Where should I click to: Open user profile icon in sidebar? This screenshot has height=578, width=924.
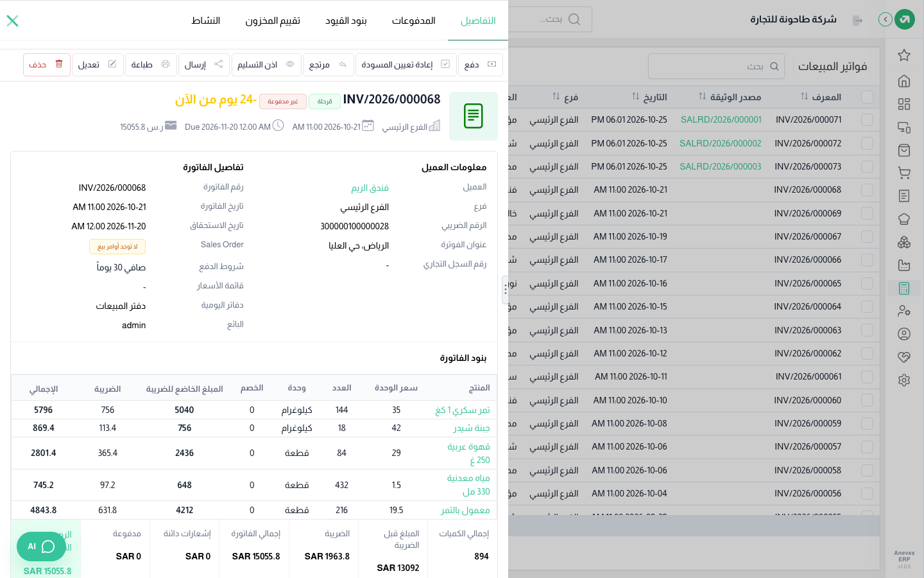coord(904,334)
